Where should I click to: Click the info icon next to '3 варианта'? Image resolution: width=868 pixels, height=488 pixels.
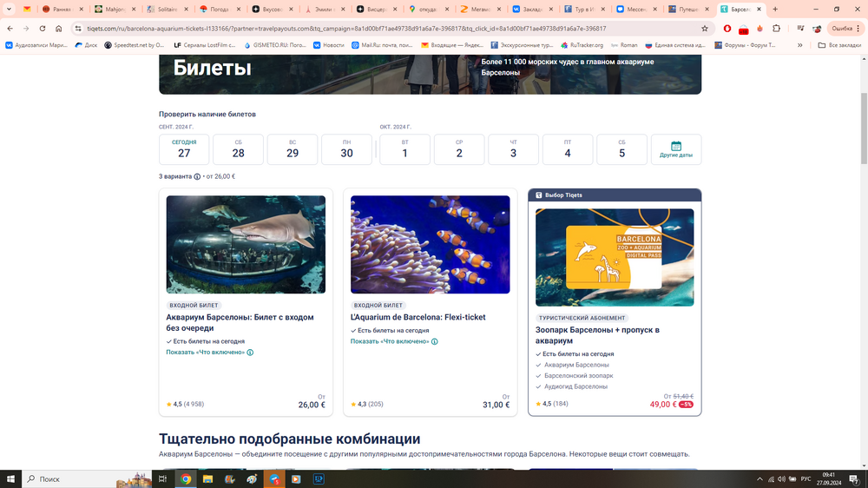pyautogui.click(x=197, y=176)
